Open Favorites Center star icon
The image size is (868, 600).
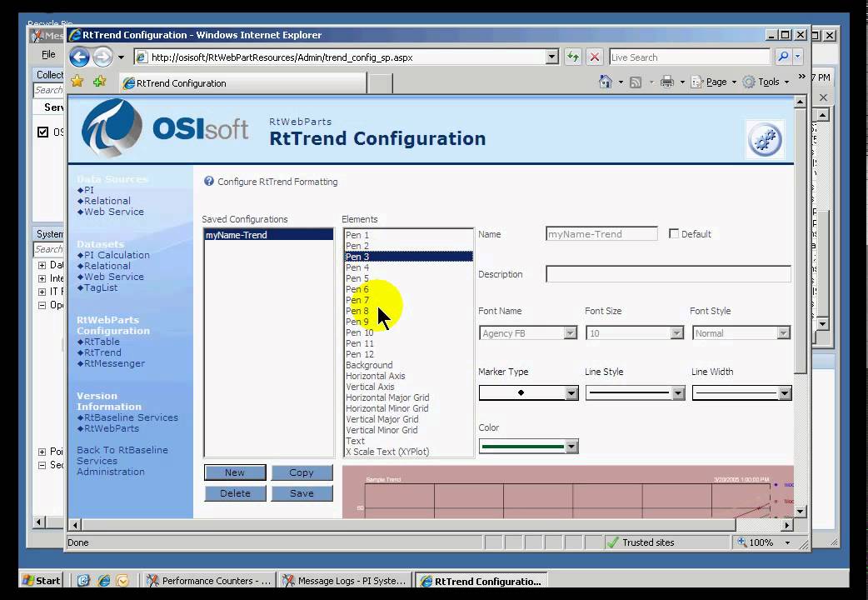[x=77, y=82]
